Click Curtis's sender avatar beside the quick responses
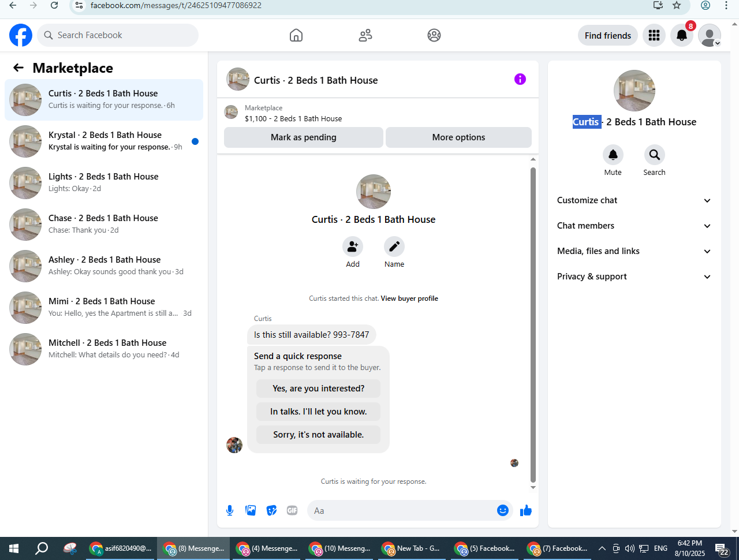 pyautogui.click(x=234, y=445)
